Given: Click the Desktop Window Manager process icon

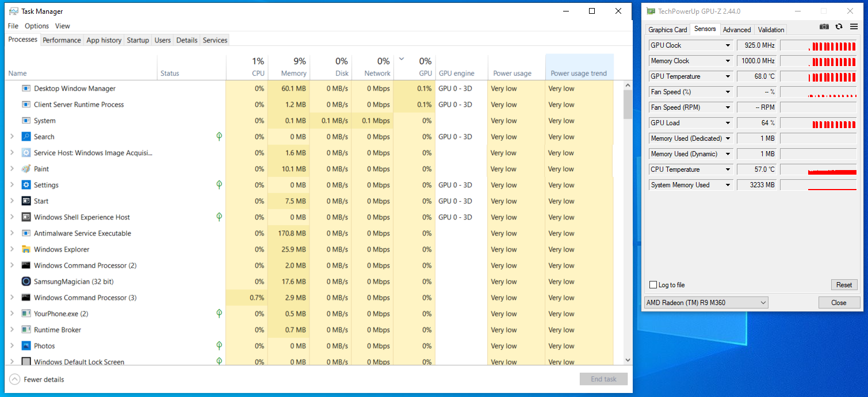Looking at the screenshot, I should 26,88.
